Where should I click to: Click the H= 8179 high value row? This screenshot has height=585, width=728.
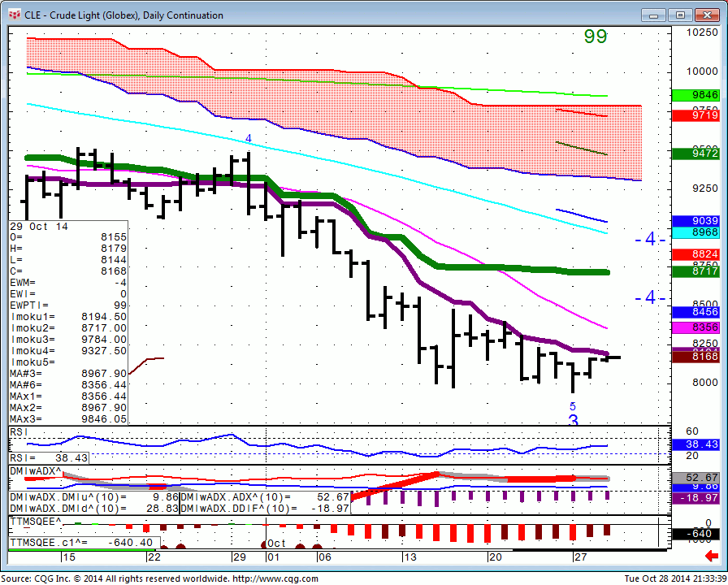(68, 249)
